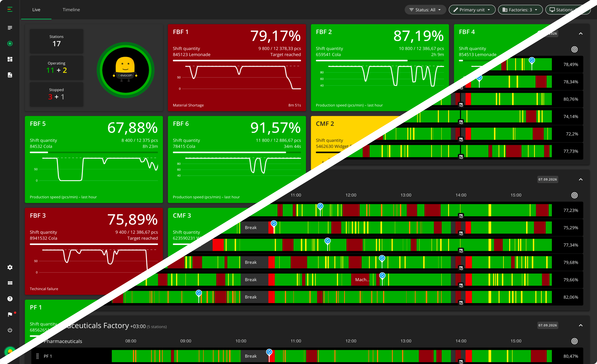
Task: Click the FBF 5 shift quantity progress bar
Action: coord(94,152)
